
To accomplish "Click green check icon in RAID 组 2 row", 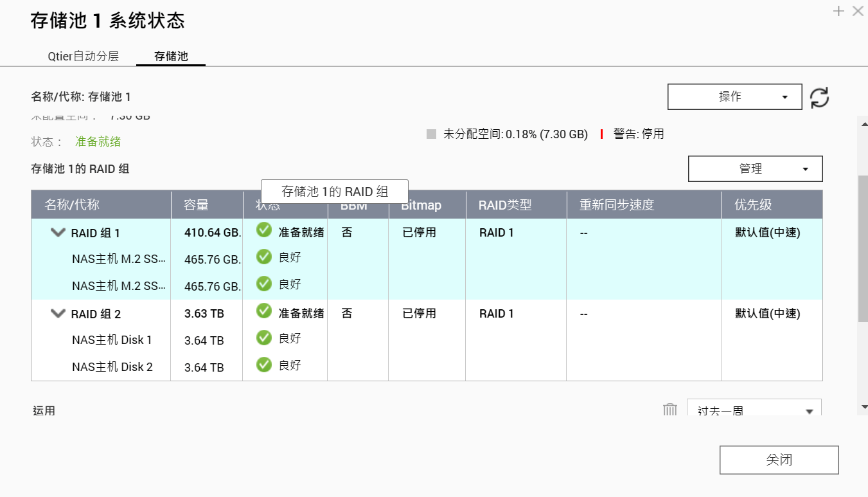I will (x=263, y=312).
